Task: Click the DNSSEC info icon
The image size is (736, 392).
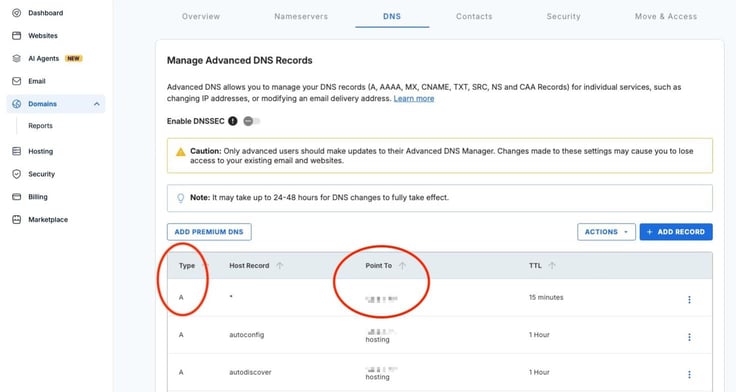Action: (233, 121)
